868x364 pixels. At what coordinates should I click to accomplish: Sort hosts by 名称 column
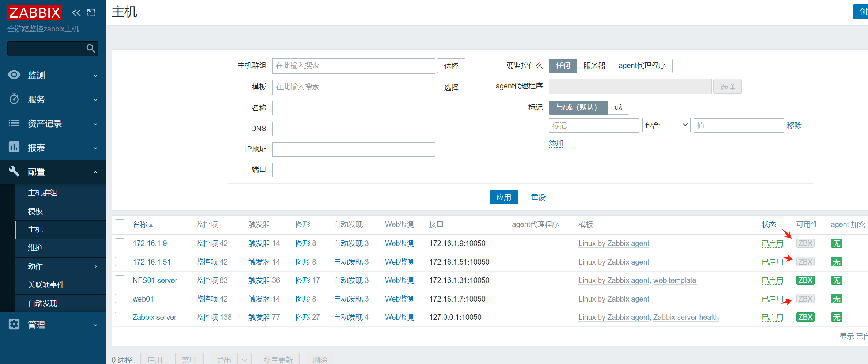coord(143,224)
